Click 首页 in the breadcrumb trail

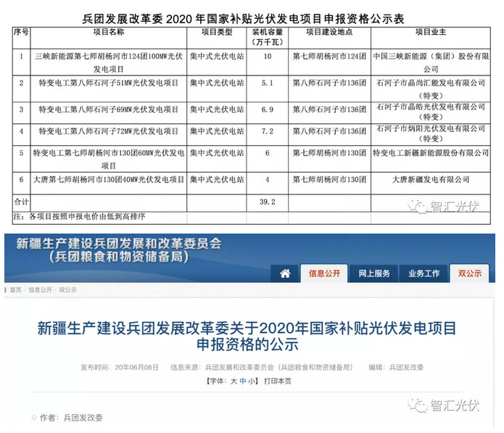[15, 290]
